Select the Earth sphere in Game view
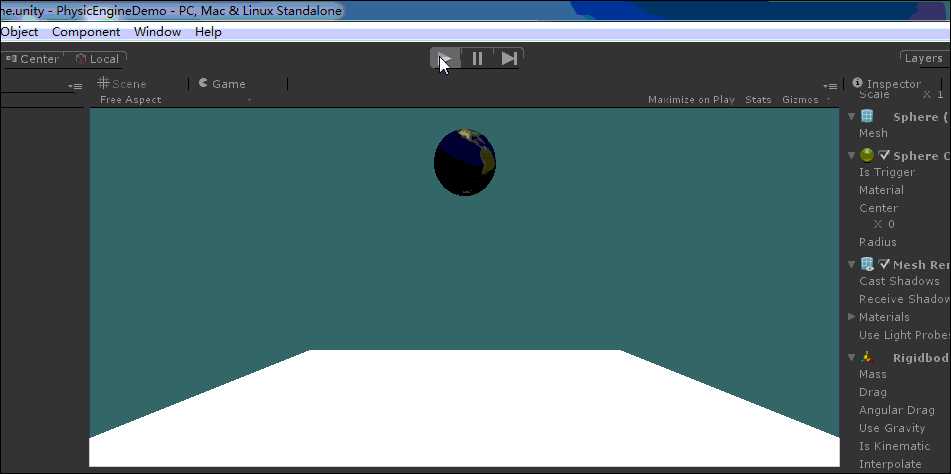This screenshot has height=474, width=951. (465, 162)
